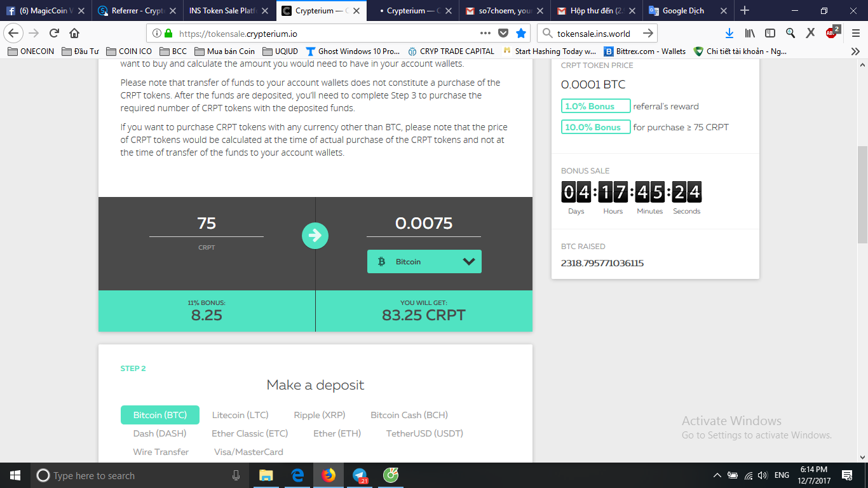Choose Dash (DASH) deposit option

pos(159,433)
